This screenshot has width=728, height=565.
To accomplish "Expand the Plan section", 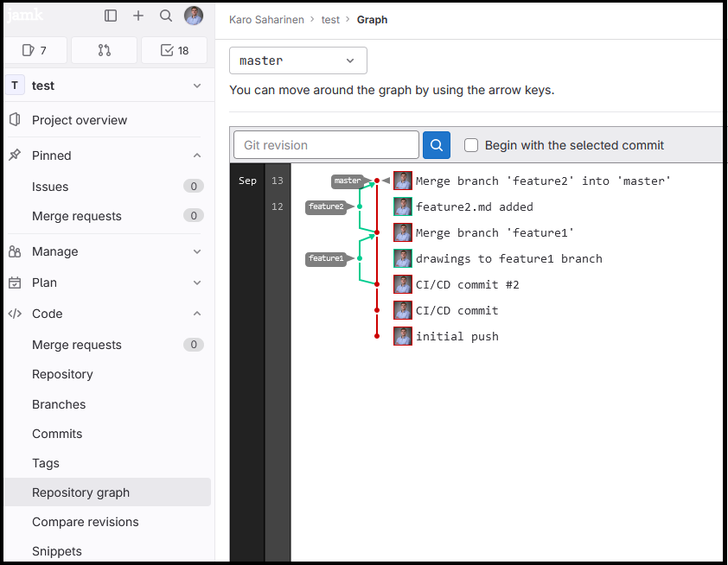I will pos(197,282).
